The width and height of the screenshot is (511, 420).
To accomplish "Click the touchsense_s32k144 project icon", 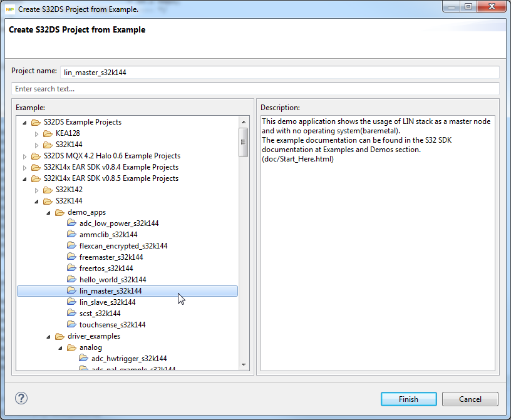I will [71, 324].
